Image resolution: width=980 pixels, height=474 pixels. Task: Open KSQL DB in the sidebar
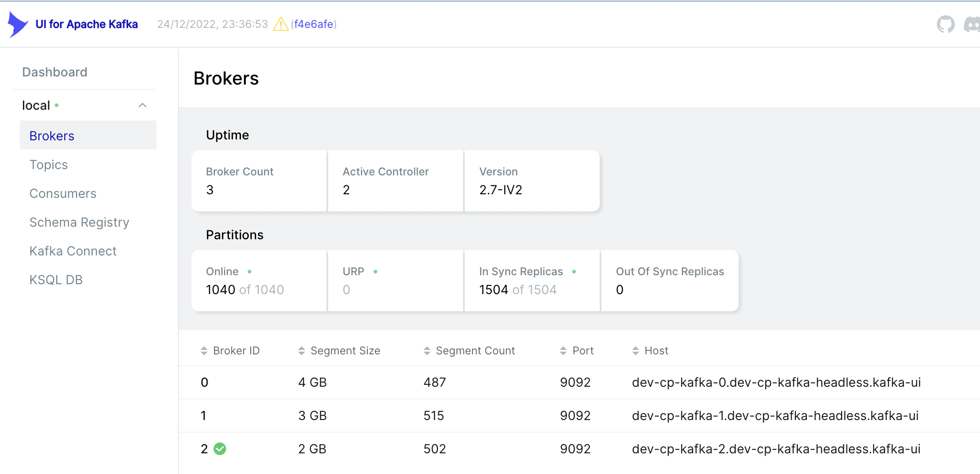pos(56,280)
